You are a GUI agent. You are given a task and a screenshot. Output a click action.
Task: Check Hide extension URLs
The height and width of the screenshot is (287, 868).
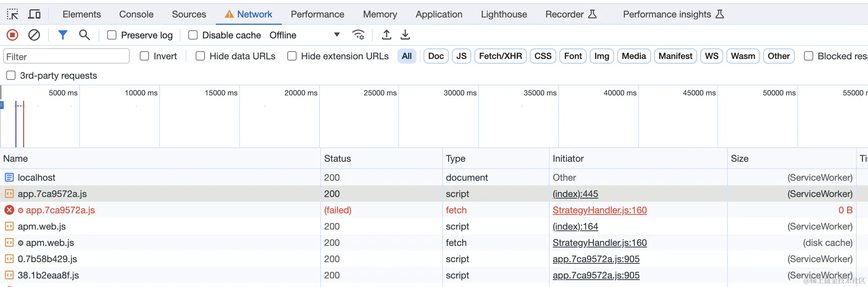click(292, 56)
